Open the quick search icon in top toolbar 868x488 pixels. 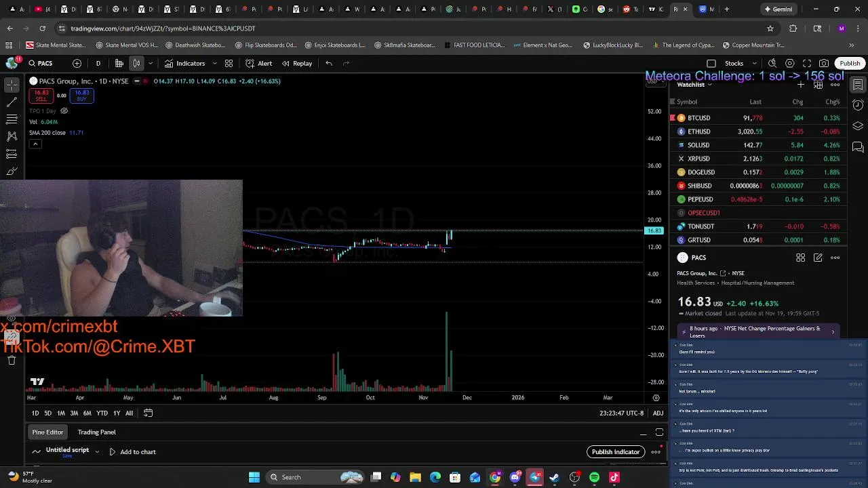pos(772,63)
